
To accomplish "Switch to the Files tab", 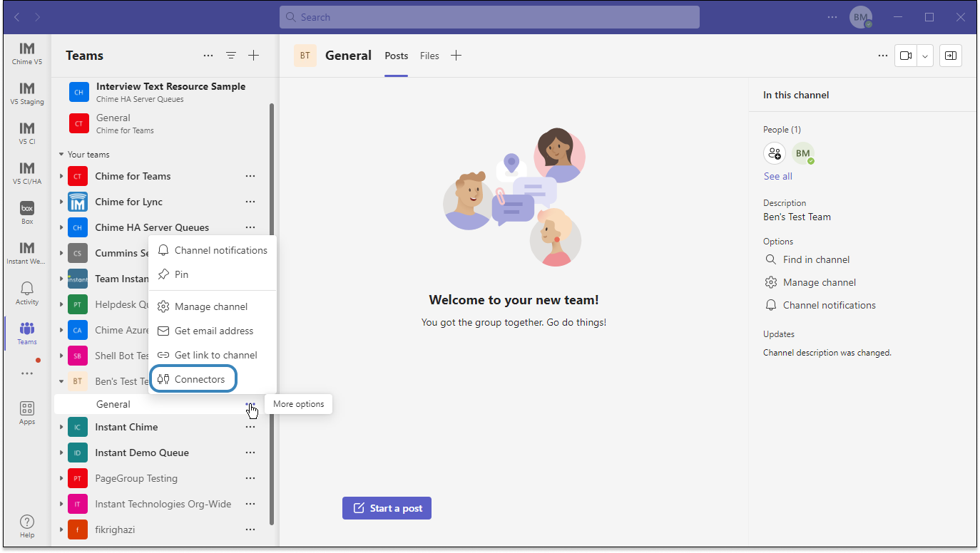I will point(429,56).
